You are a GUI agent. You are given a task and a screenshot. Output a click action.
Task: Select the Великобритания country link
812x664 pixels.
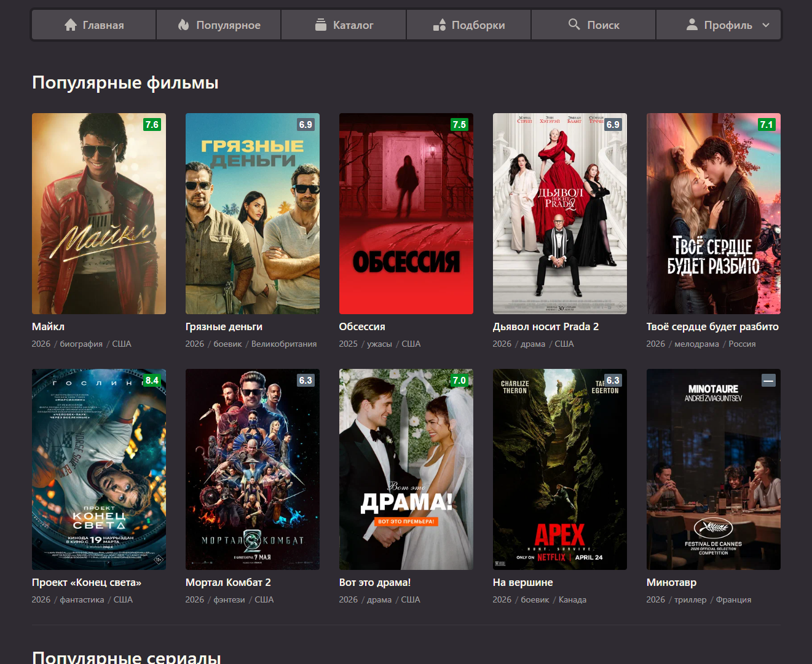coord(284,344)
